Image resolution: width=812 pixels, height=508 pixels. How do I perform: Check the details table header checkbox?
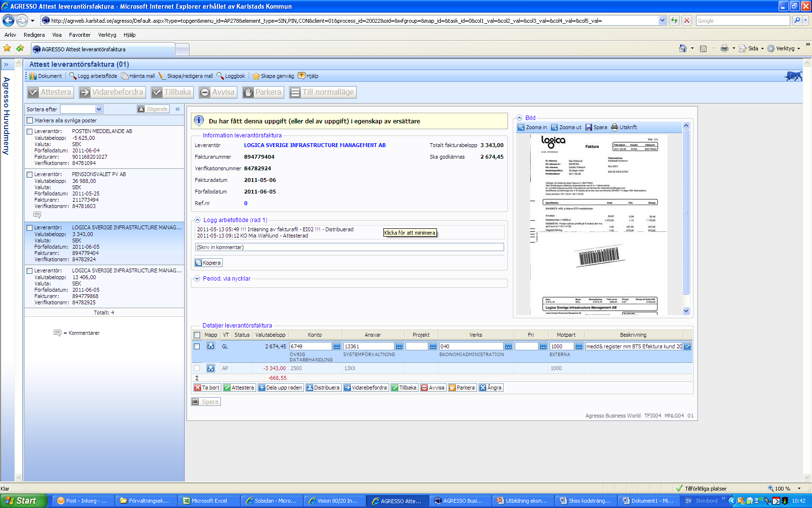click(x=197, y=335)
